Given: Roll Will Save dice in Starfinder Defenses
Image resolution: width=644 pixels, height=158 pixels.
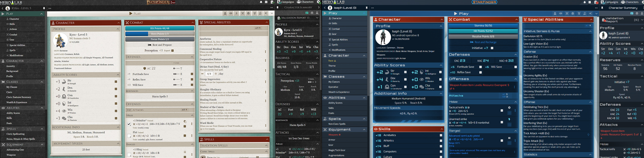Looking at the screenshot, I should [515, 67].
